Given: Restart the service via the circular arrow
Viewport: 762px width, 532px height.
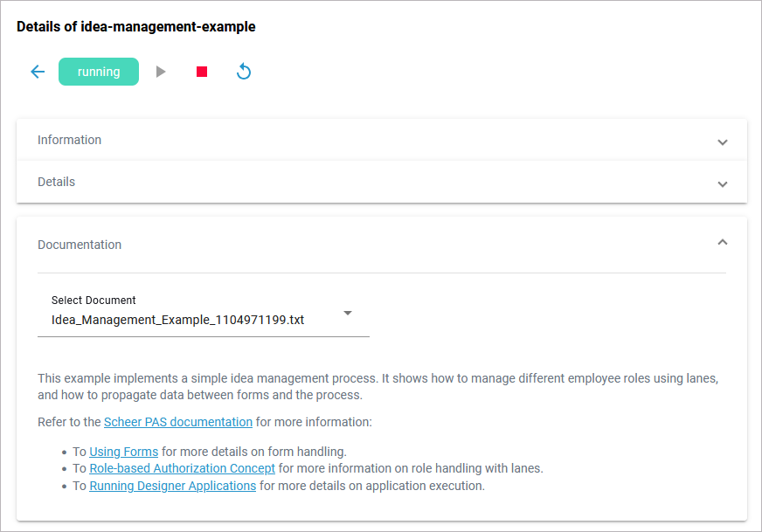Looking at the screenshot, I should pyautogui.click(x=244, y=72).
